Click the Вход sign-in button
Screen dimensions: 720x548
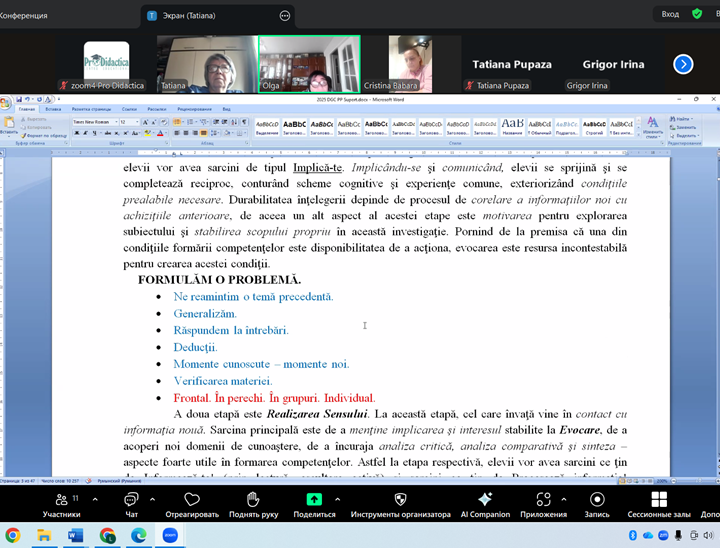click(670, 14)
